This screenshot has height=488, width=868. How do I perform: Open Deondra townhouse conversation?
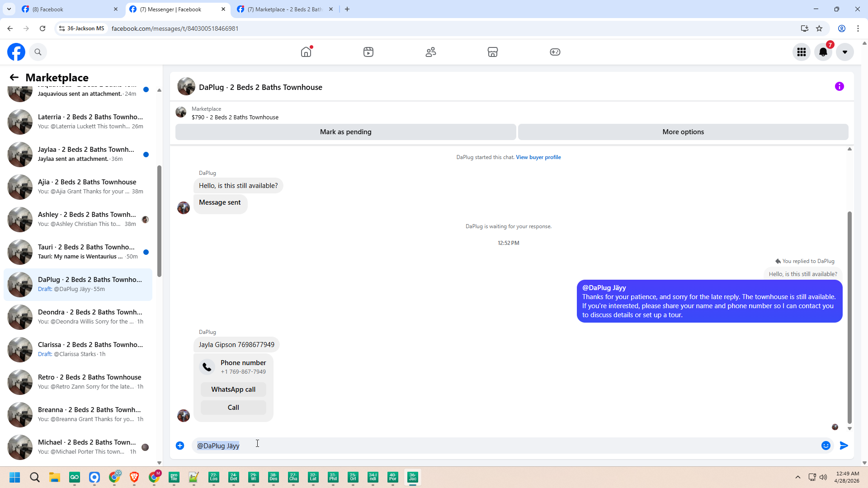click(78, 317)
